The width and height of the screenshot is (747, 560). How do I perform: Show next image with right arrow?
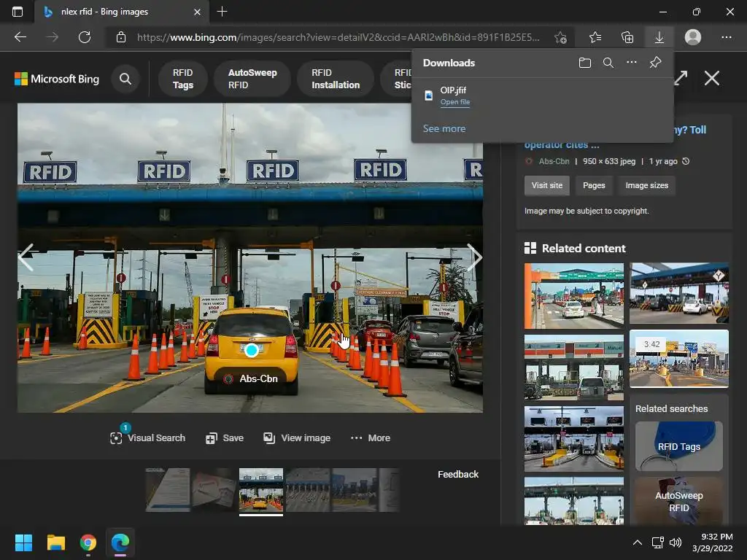pyautogui.click(x=474, y=257)
